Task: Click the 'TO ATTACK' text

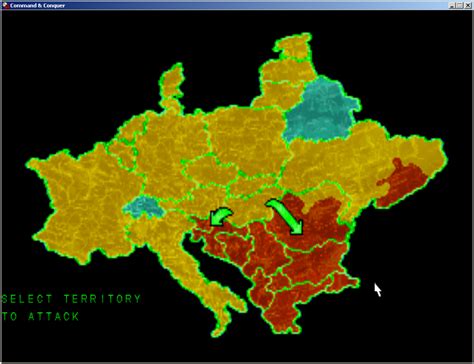Action: (x=41, y=316)
